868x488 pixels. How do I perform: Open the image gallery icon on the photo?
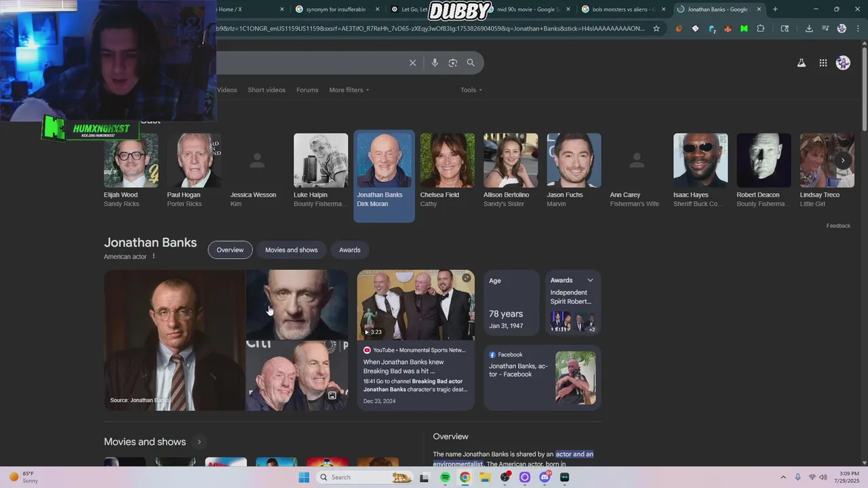[332, 395]
